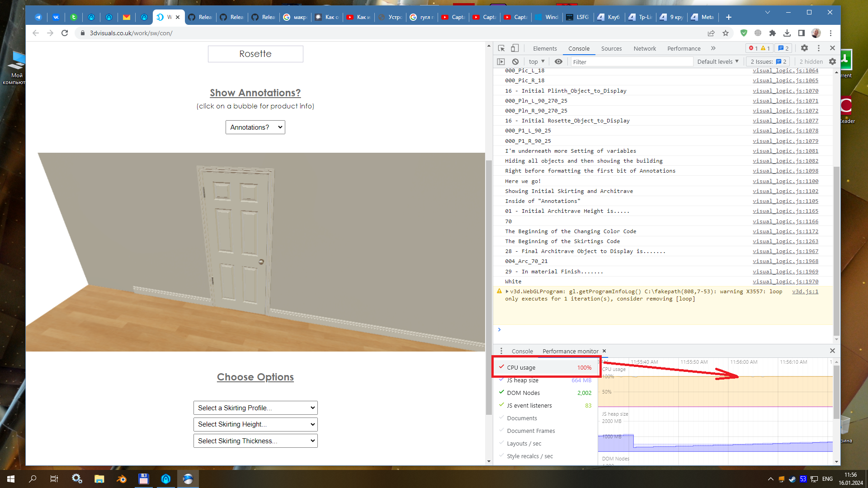Image resolution: width=868 pixels, height=488 pixels.
Task: Open the drawer's three-dot menu
Action: [501, 351]
